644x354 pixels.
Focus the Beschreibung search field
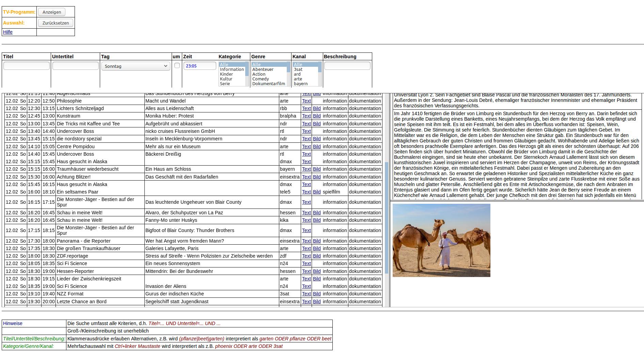point(347,66)
